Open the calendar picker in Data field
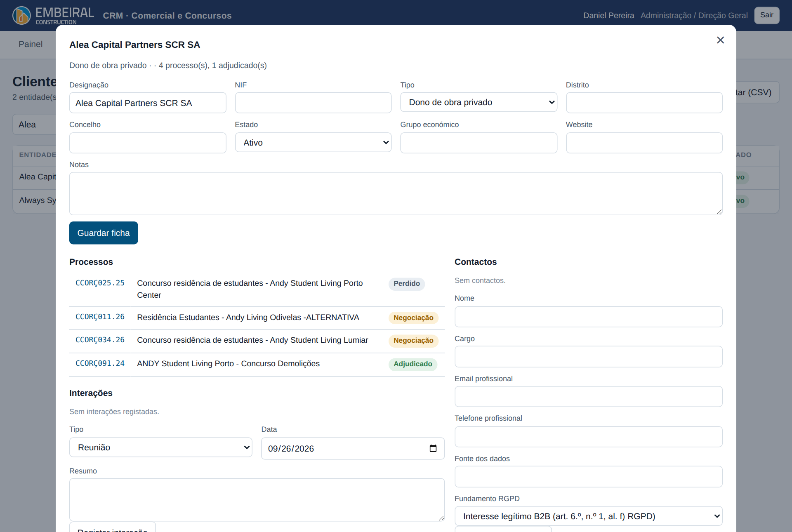Screen dimensions: 792x532 click(x=433, y=448)
